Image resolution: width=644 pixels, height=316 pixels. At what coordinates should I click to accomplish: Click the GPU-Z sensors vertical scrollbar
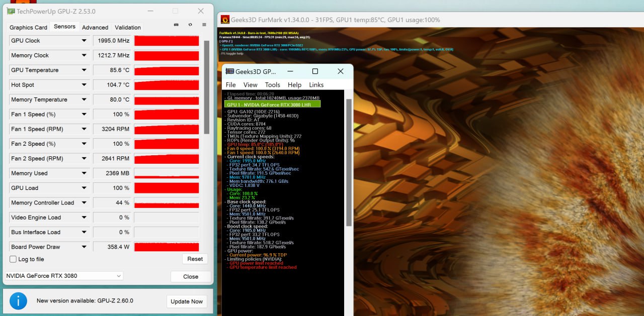coord(206,88)
